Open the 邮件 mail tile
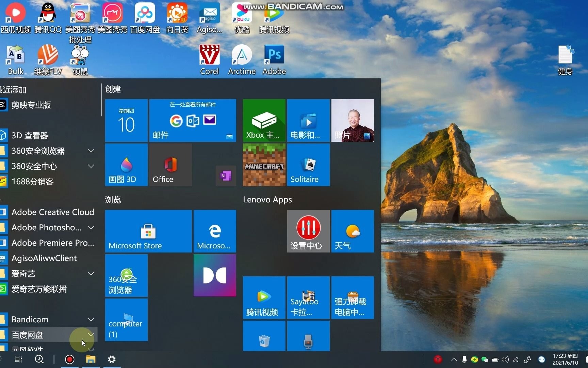 pyautogui.click(x=193, y=120)
